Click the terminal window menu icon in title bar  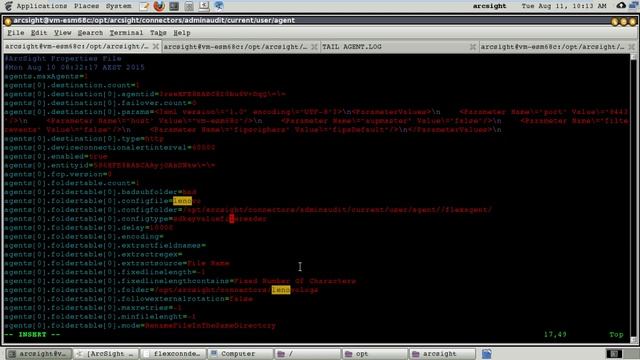tap(8, 21)
